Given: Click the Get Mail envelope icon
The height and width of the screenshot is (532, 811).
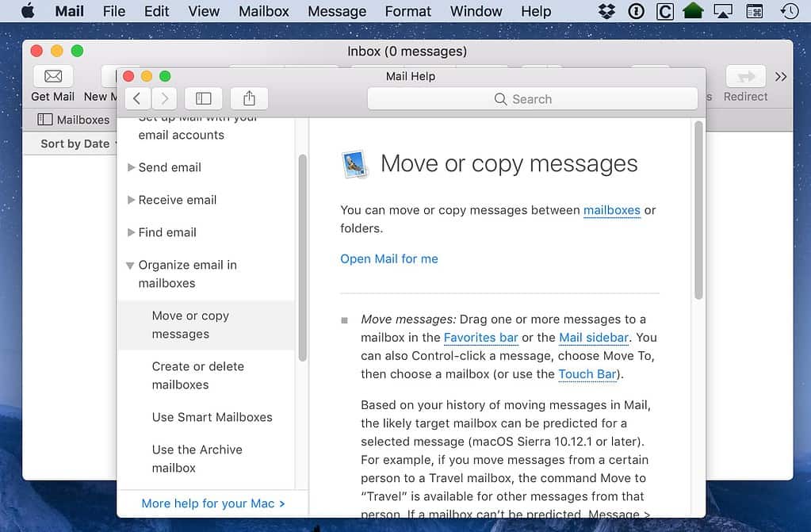Looking at the screenshot, I should click(52, 76).
